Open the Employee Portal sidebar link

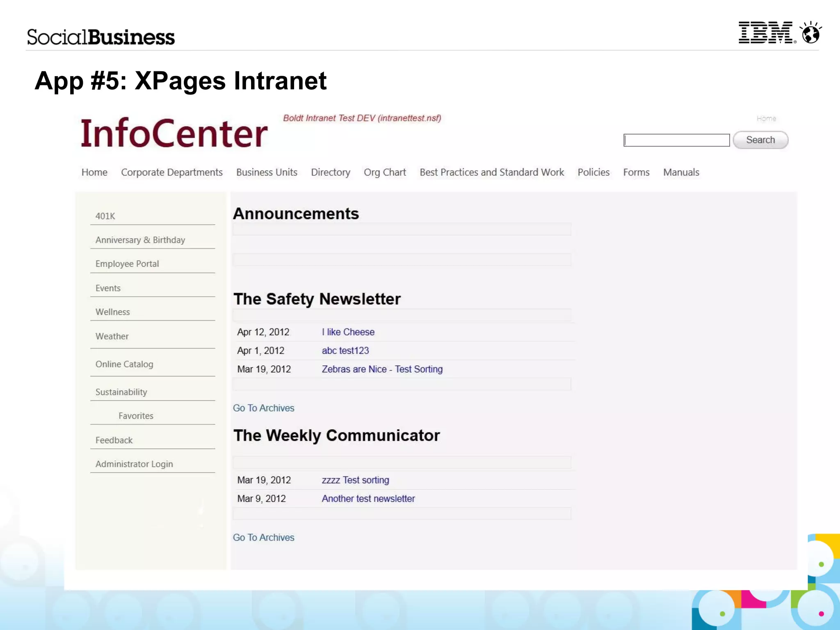[x=127, y=264]
